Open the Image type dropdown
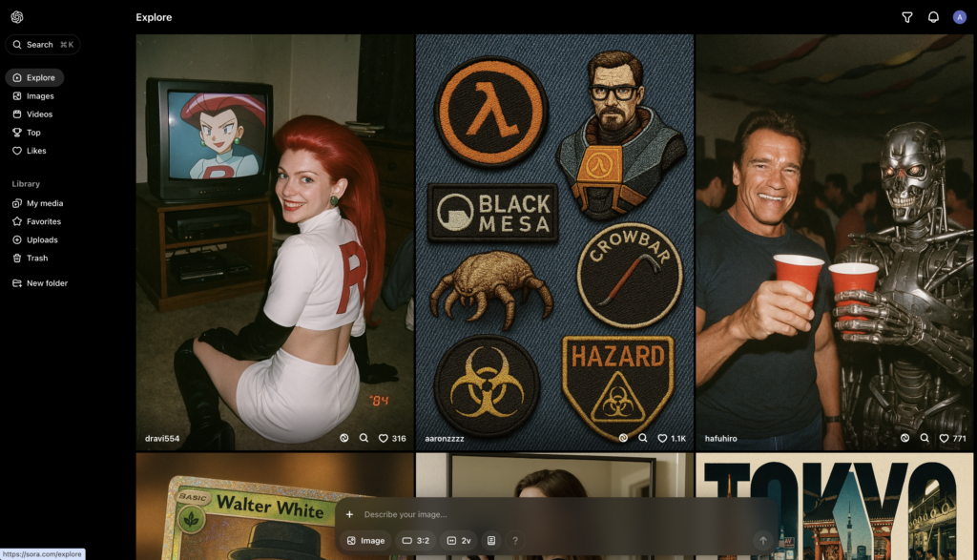Viewport: 977px width, 560px height. point(365,540)
